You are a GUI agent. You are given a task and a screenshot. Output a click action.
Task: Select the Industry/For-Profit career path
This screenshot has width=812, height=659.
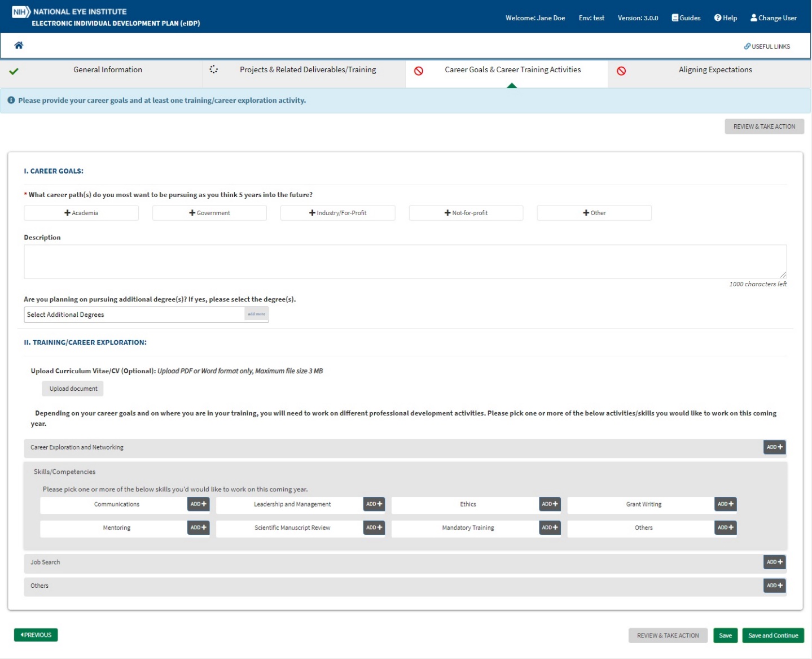tap(337, 213)
